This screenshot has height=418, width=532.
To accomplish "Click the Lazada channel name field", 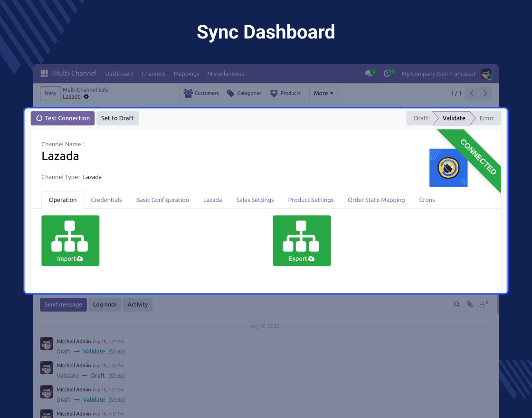I will (x=60, y=156).
